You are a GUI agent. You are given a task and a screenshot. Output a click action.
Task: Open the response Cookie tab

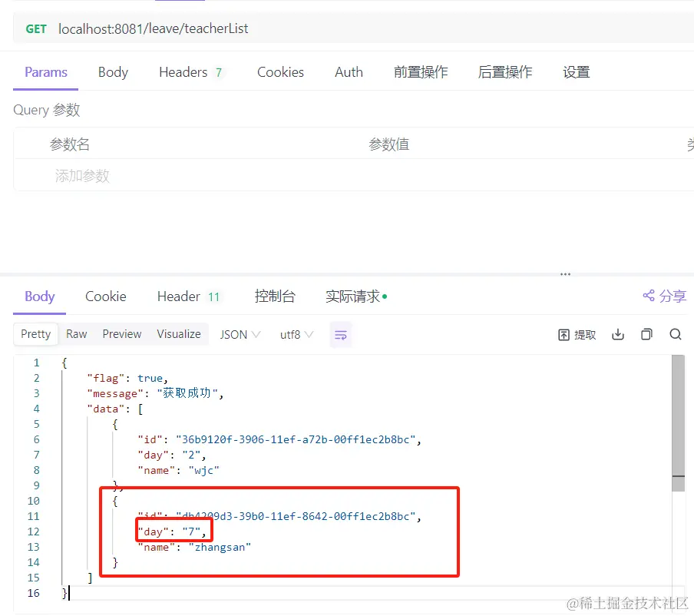click(106, 296)
